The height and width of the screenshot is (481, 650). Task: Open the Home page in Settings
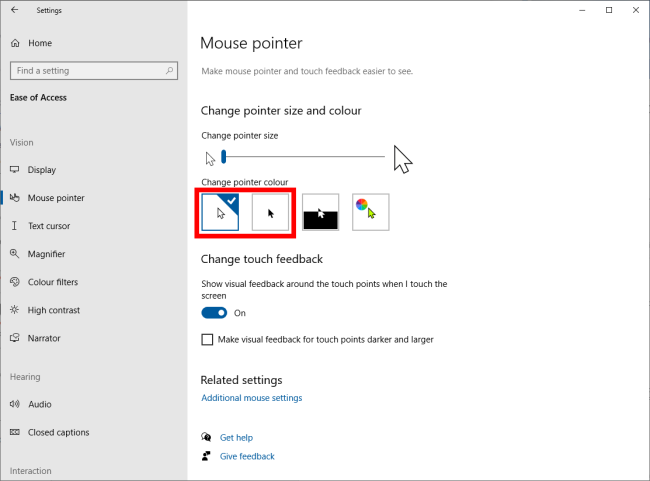40,43
